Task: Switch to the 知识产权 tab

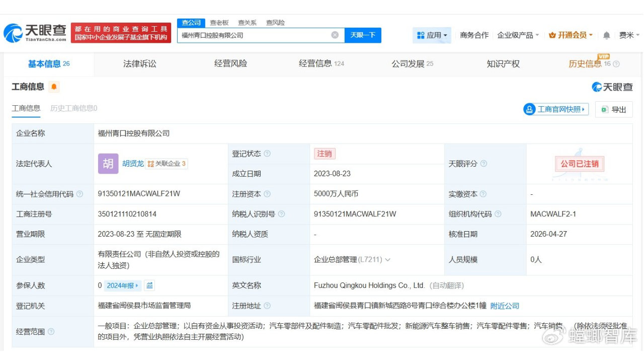Action: [x=503, y=64]
